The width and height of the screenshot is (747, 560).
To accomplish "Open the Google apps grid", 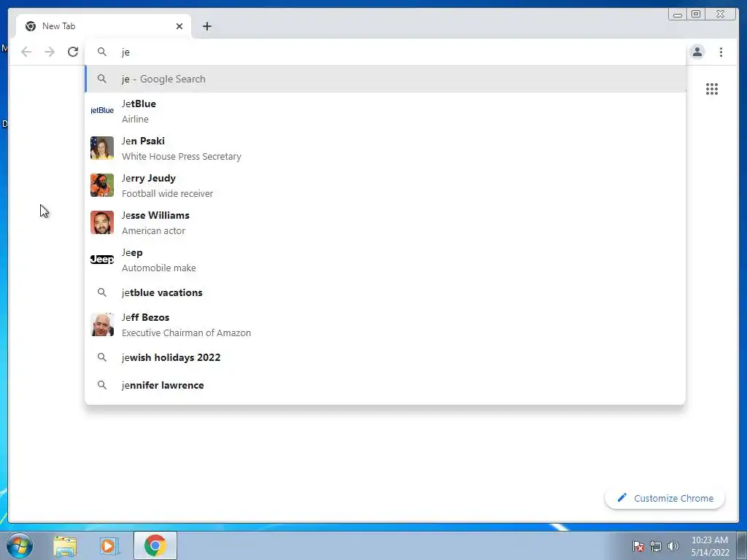I will pyautogui.click(x=712, y=89).
